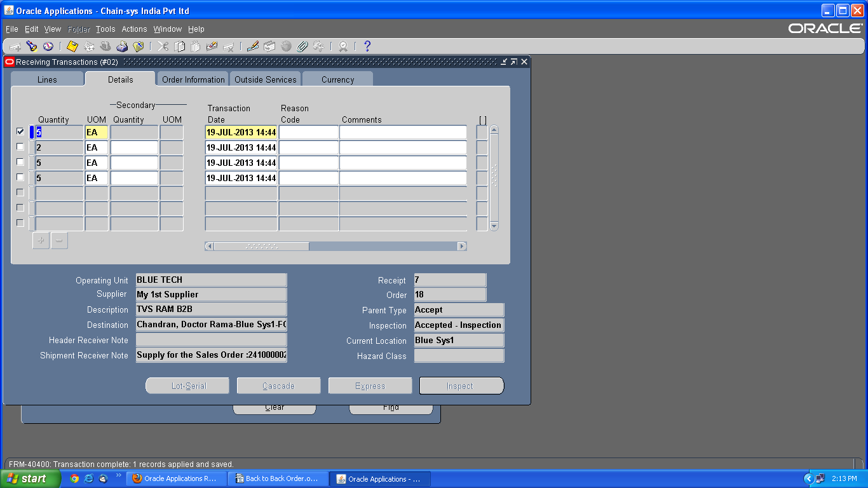The height and width of the screenshot is (488, 868).
Task: Click the horizontal scrollbar thumb under the grid
Action: [x=261, y=246]
